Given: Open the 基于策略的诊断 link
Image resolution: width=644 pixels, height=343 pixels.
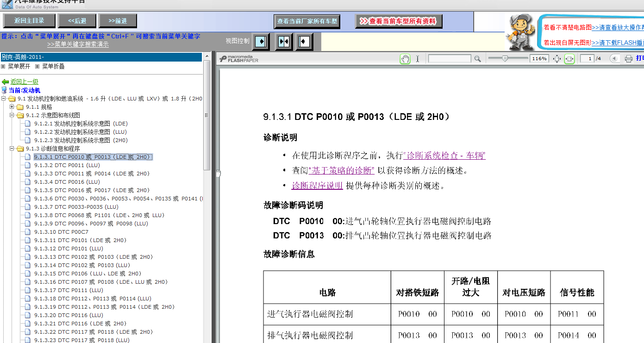Looking at the screenshot, I should click(341, 170).
